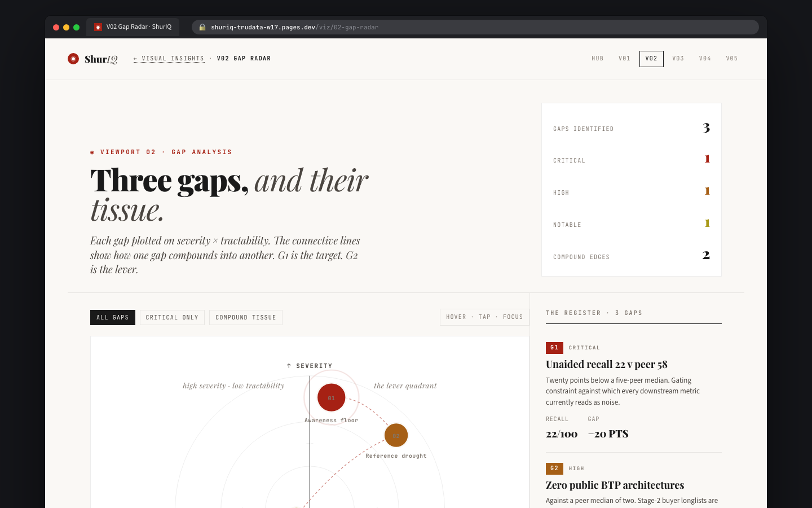Go to the HUB nav item

(x=597, y=59)
